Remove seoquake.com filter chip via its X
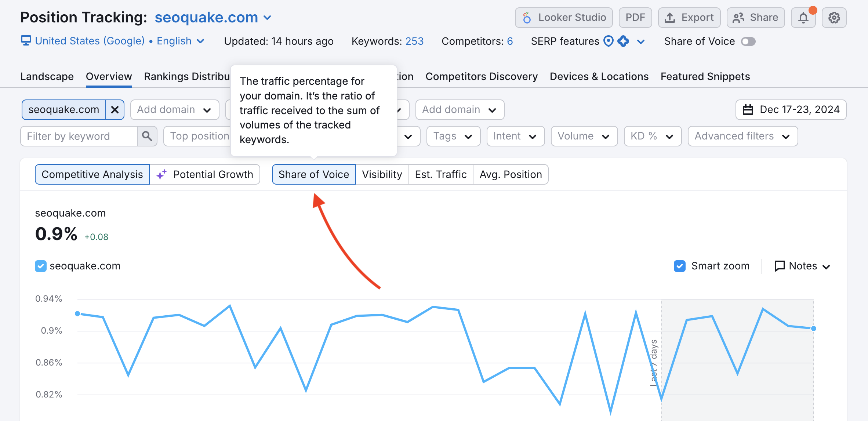This screenshot has width=868, height=421. coord(115,109)
